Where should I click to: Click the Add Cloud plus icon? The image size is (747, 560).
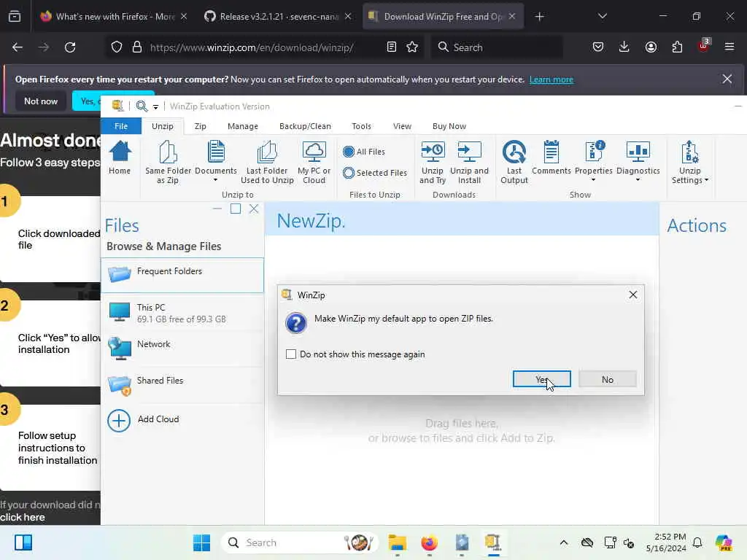[119, 421]
